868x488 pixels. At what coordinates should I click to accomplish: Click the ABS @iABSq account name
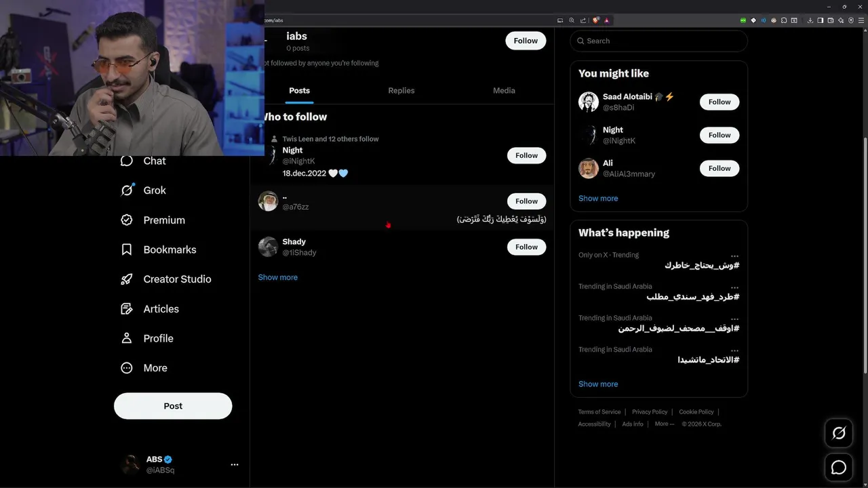click(160, 464)
